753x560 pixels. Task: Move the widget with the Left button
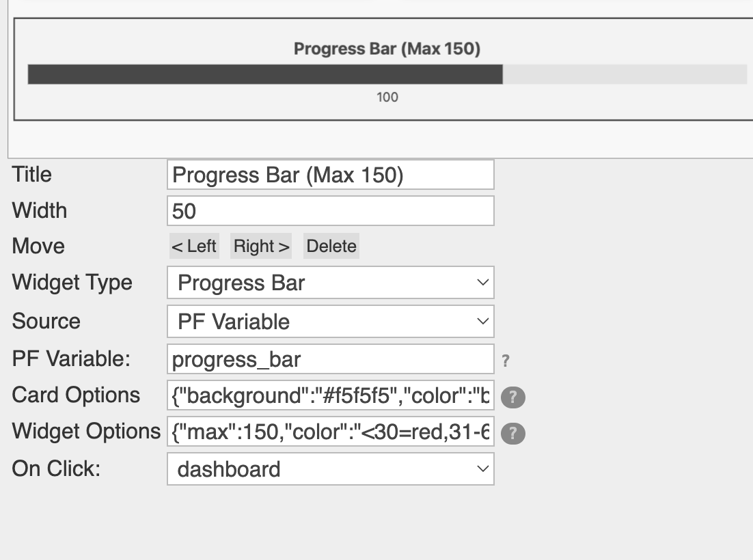coord(194,247)
